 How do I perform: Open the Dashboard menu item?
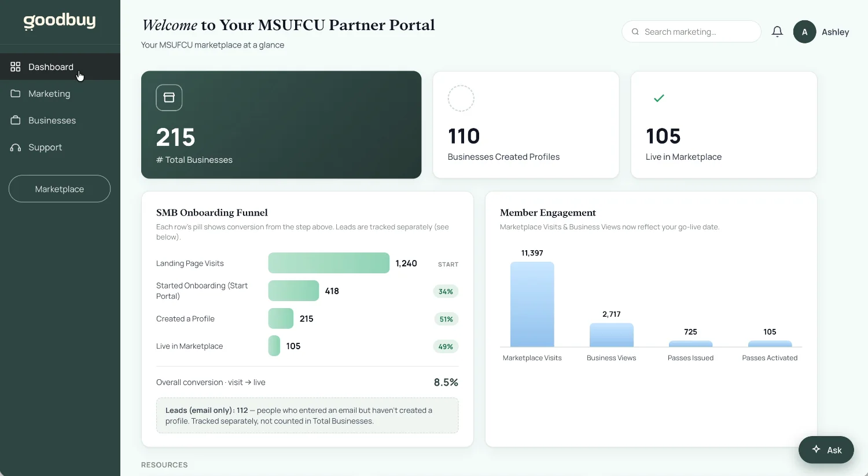pos(60,67)
